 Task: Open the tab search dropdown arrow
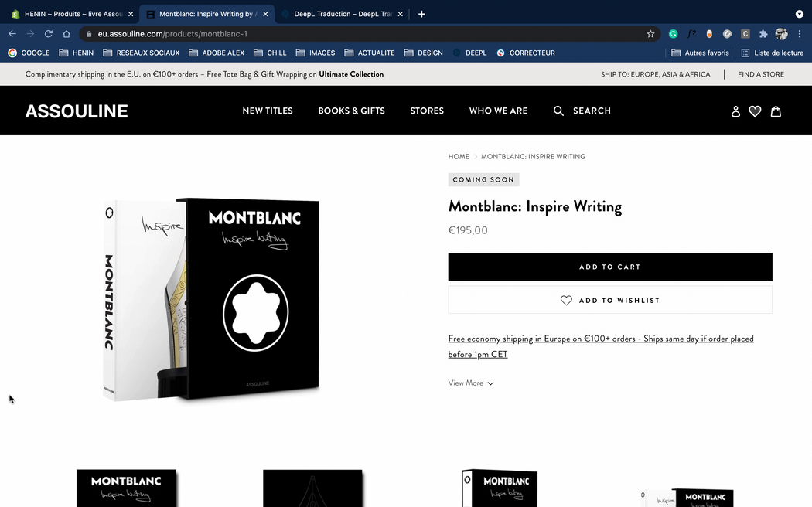coord(800,14)
